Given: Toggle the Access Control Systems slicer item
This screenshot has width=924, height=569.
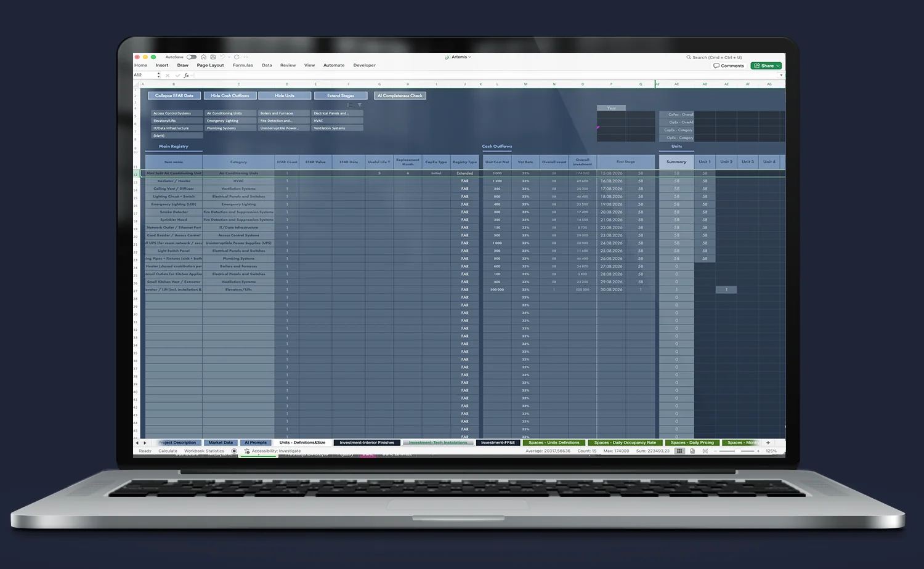Looking at the screenshot, I should click(x=177, y=113).
